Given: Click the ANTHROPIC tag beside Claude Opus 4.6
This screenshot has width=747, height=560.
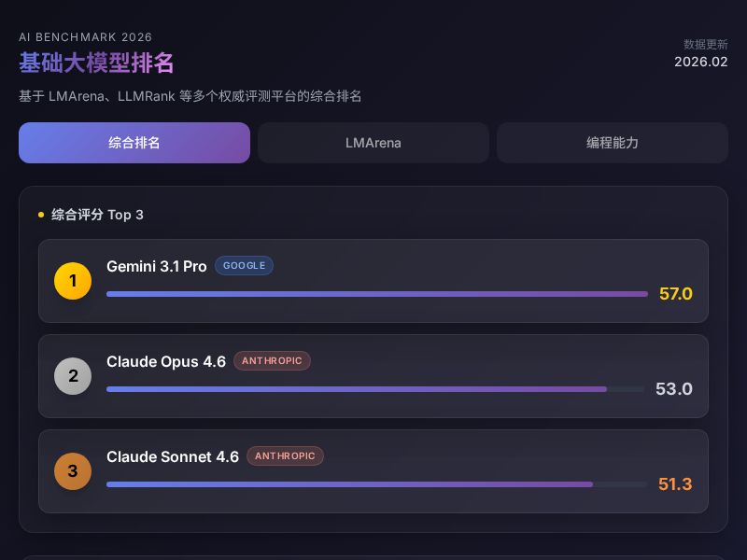Looking at the screenshot, I should tap(272, 361).
